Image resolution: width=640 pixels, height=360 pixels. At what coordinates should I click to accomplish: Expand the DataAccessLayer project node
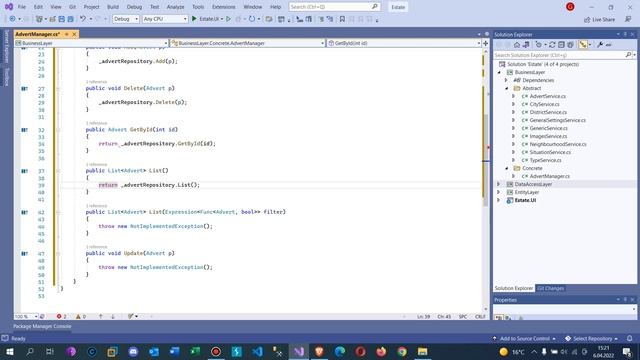(x=498, y=184)
